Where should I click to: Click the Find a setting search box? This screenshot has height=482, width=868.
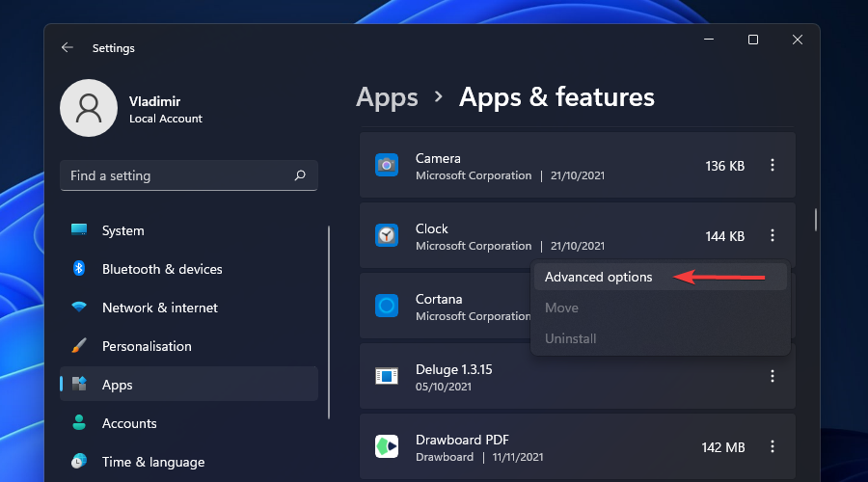[x=189, y=175]
